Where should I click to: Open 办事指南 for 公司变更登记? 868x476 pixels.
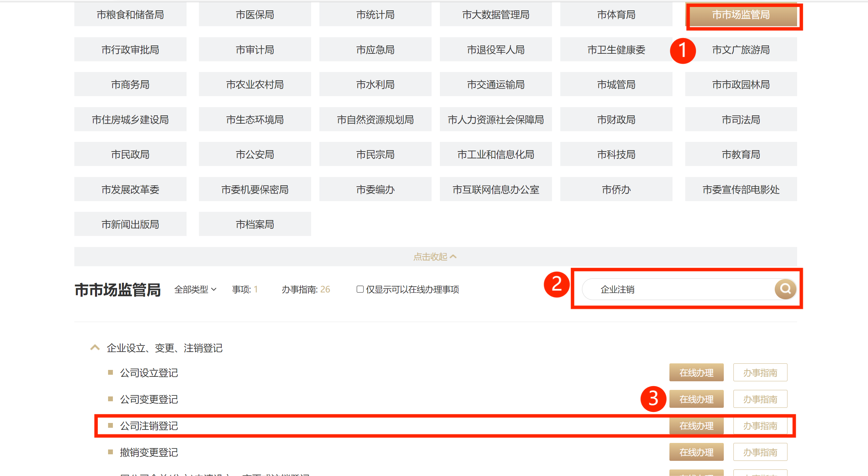[x=760, y=399]
